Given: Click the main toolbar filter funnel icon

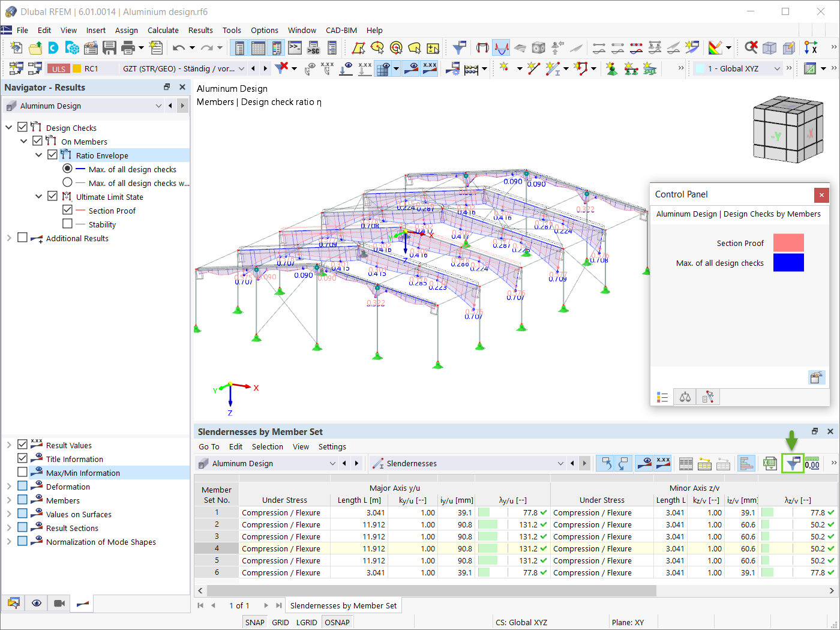Looking at the screenshot, I should 460,48.
